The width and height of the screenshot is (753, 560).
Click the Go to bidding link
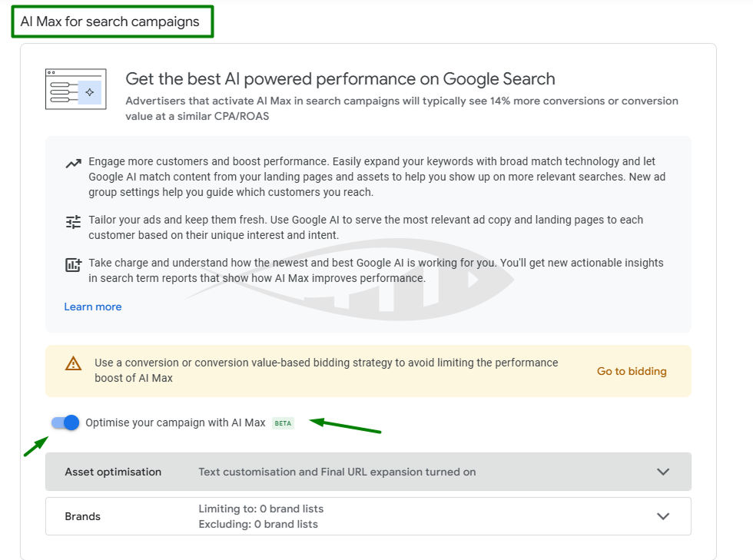click(x=632, y=371)
